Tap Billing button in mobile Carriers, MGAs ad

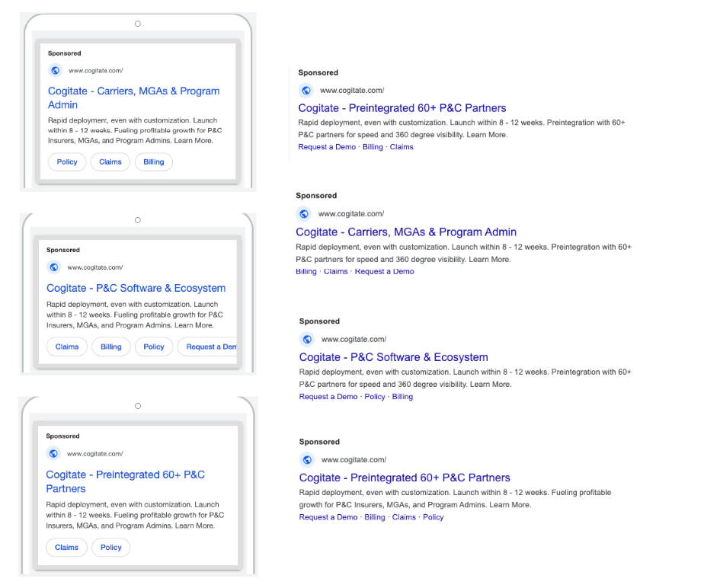pos(153,162)
